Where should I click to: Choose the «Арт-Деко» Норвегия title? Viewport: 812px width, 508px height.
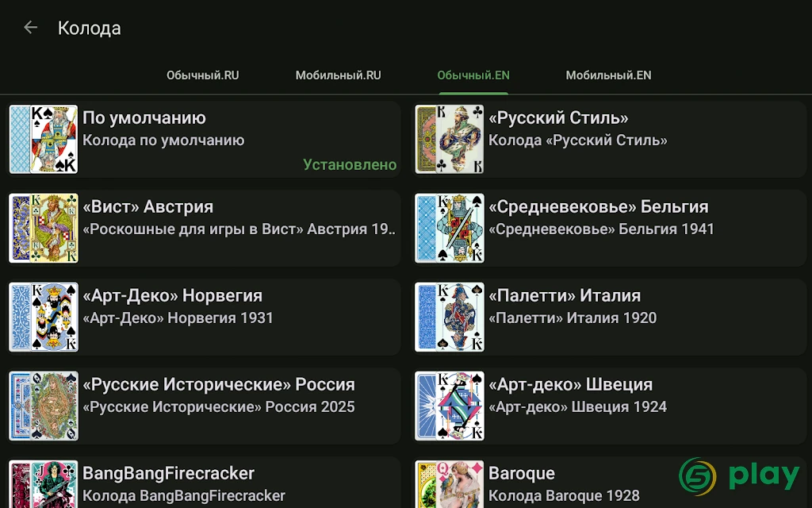pos(172,296)
